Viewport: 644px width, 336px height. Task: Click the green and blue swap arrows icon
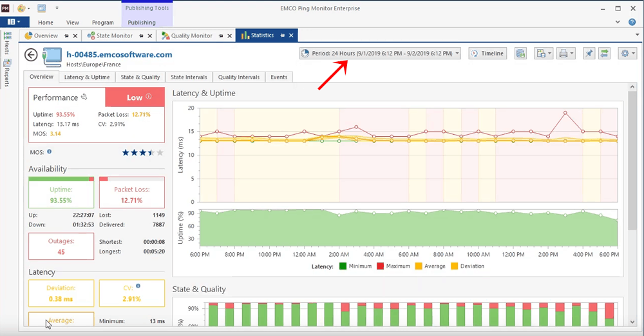[x=604, y=54]
